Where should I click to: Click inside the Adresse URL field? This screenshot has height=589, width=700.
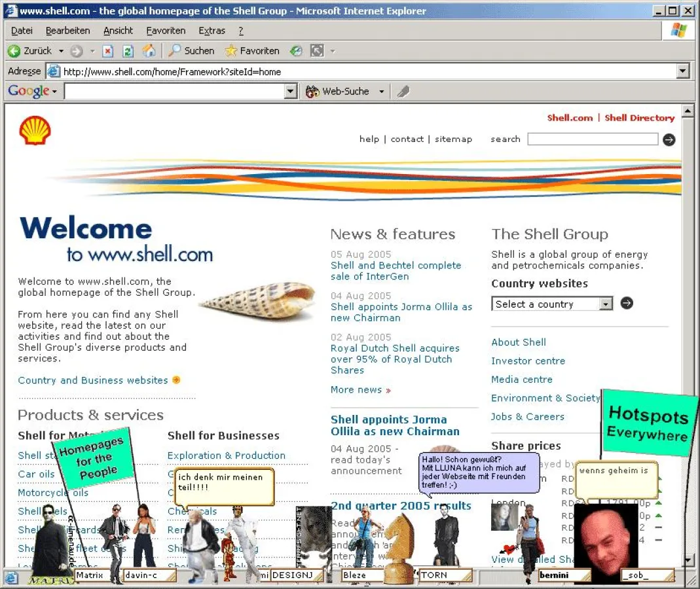coord(262,71)
